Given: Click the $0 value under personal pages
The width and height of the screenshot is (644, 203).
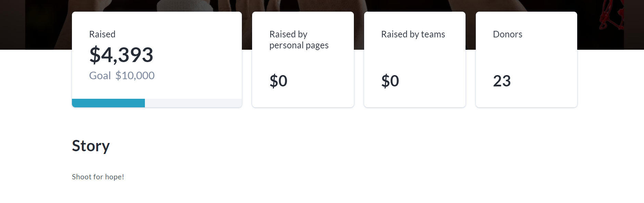Looking at the screenshot, I should click(278, 81).
